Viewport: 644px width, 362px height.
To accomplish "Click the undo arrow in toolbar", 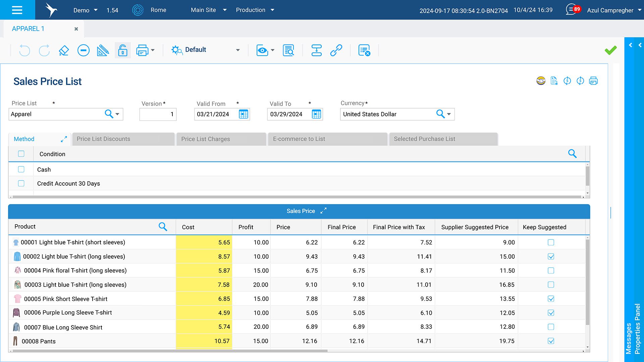I will pos(24,50).
